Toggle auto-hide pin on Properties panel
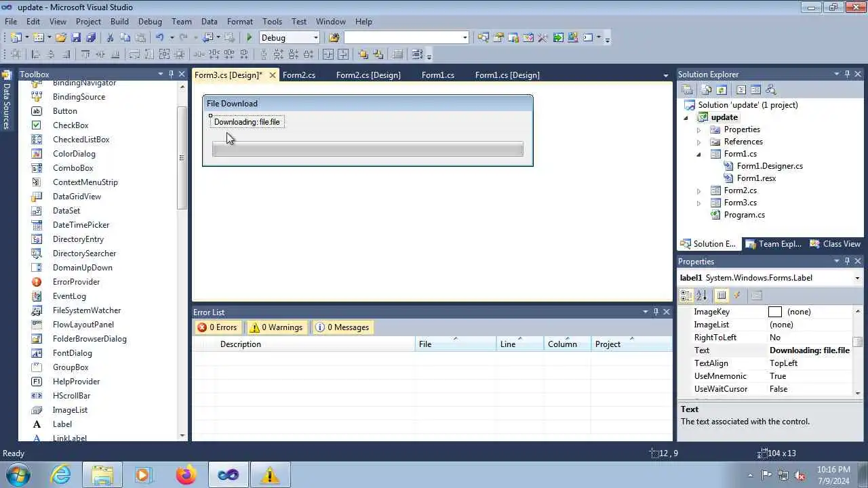Screen dimensions: 868x488 847,261
